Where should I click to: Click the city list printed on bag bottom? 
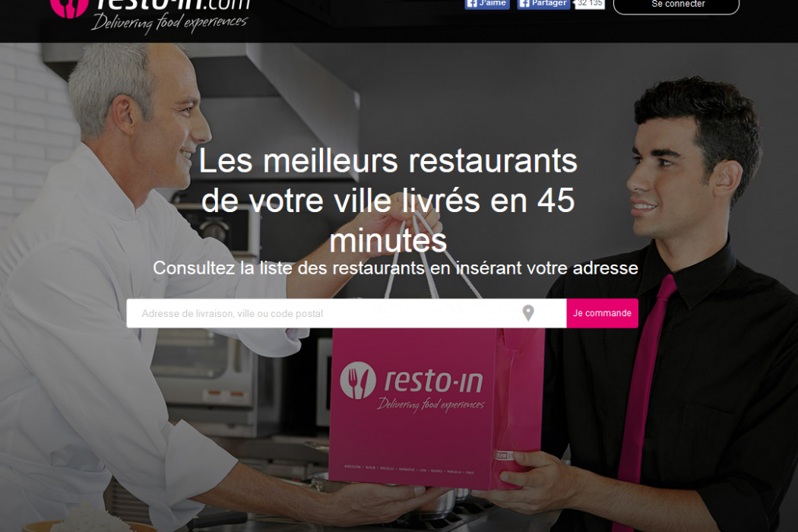[x=409, y=469]
